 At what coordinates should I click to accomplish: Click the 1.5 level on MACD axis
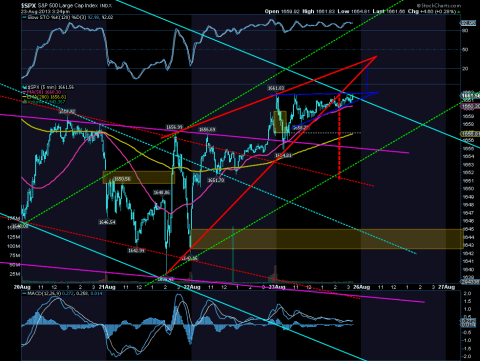(467, 301)
